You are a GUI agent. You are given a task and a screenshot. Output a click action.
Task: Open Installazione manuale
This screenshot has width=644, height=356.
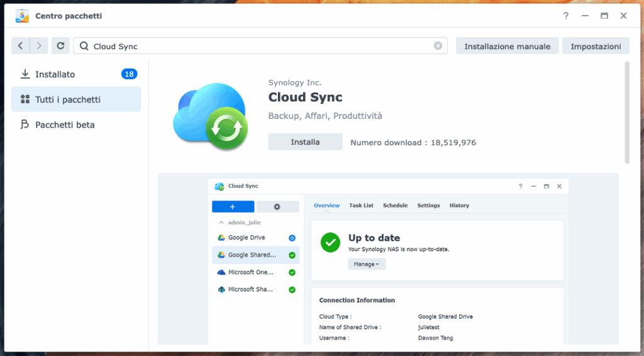(507, 46)
